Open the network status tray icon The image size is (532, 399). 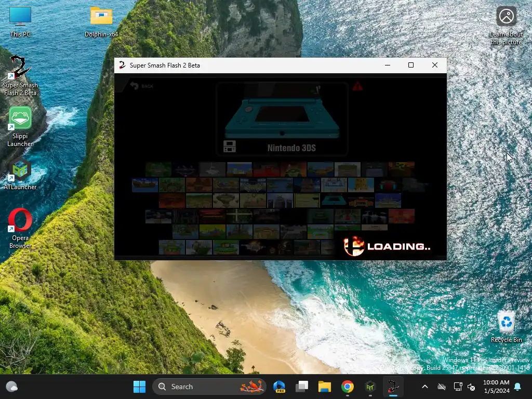pyautogui.click(x=458, y=387)
